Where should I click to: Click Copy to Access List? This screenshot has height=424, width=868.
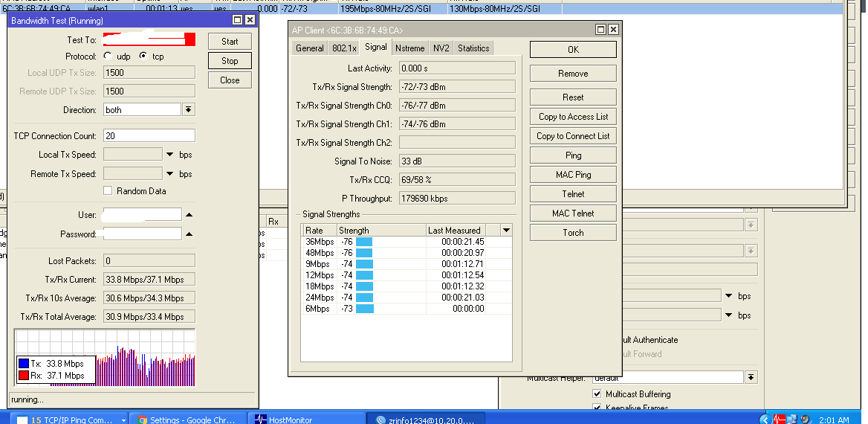[573, 117]
